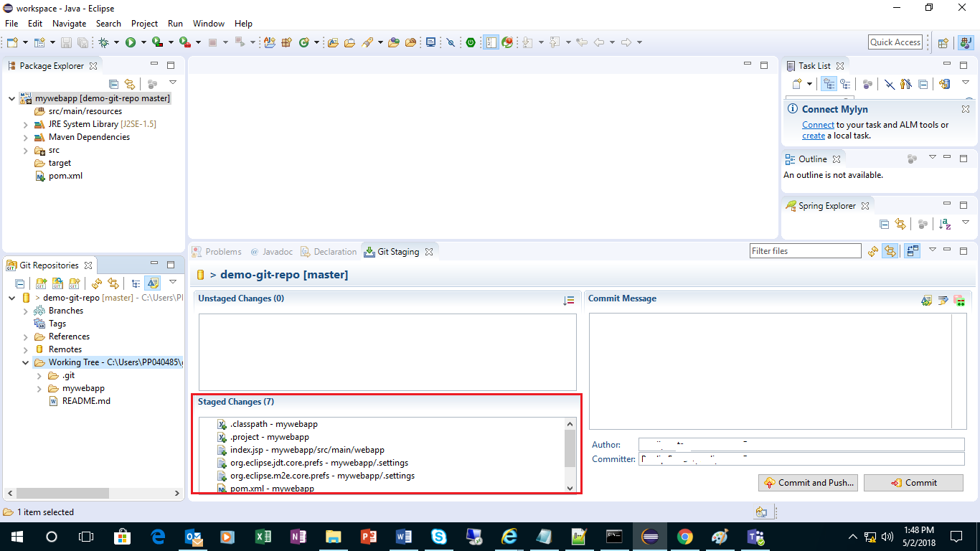Collapse the Working Tree node
This screenshot has width=980, height=551.
click(x=26, y=362)
